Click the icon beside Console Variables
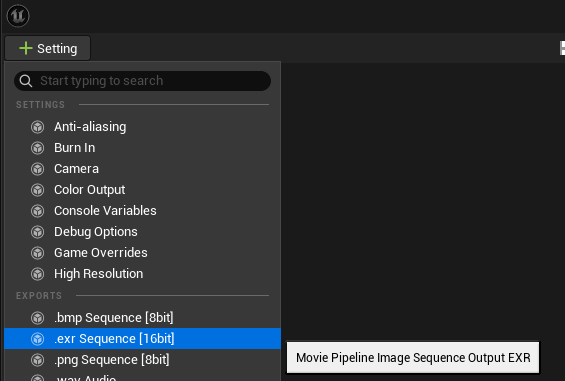 click(37, 211)
